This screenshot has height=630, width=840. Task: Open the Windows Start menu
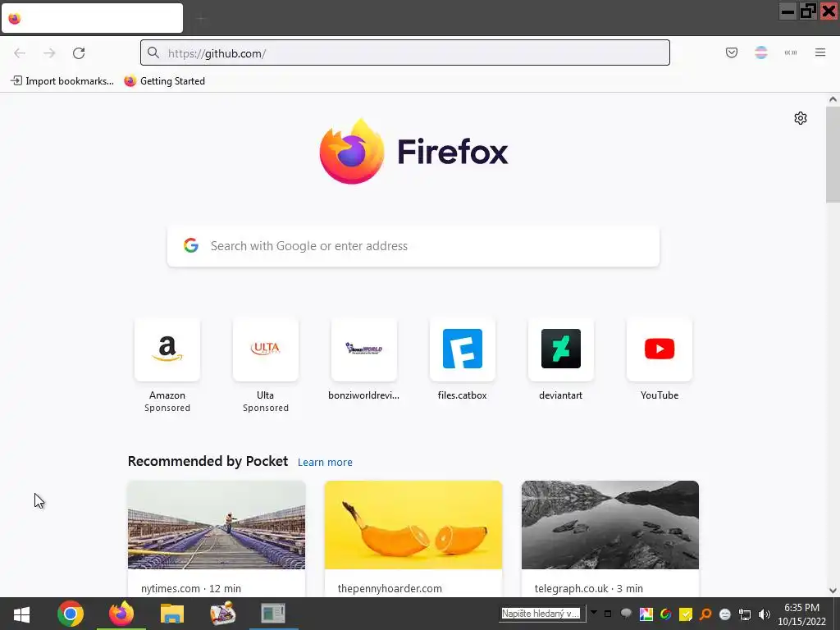click(x=21, y=614)
